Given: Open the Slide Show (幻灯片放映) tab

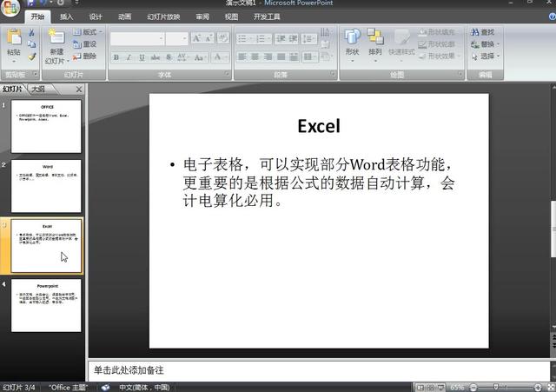Looking at the screenshot, I should 163,17.
